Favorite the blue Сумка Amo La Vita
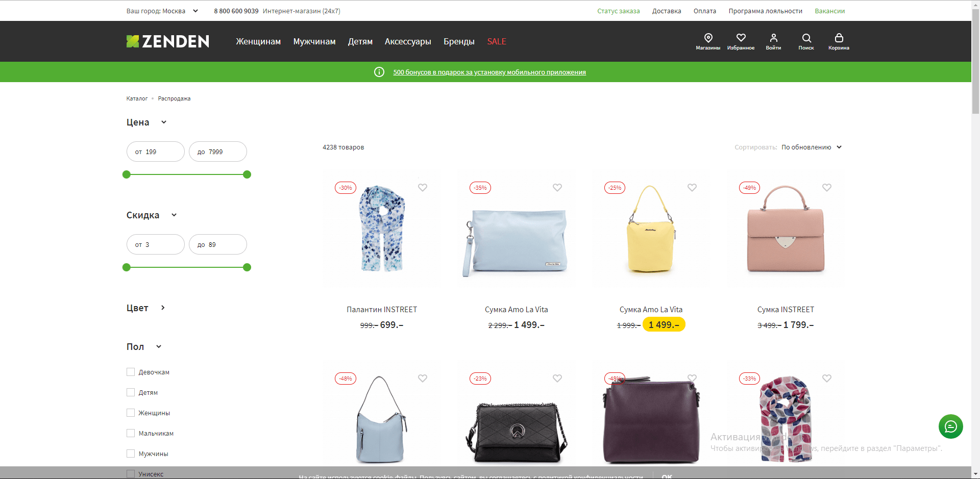Viewport: 980px width, 479px height. (x=557, y=187)
